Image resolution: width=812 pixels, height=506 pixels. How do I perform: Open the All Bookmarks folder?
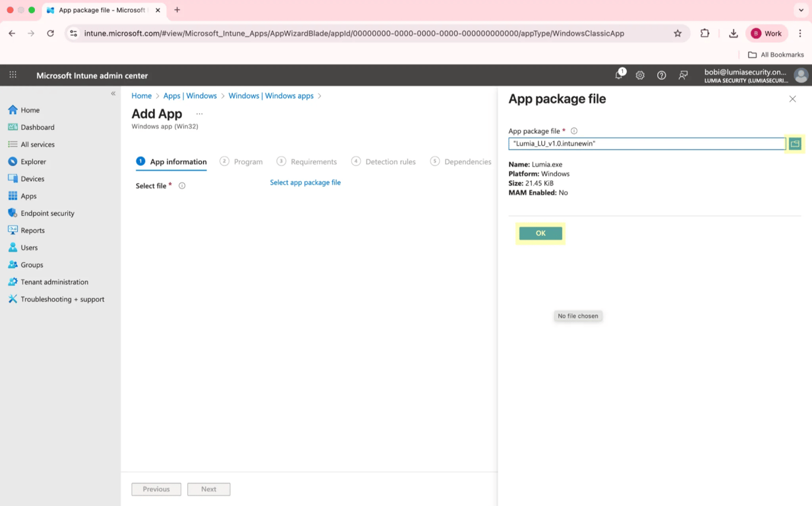pos(776,55)
